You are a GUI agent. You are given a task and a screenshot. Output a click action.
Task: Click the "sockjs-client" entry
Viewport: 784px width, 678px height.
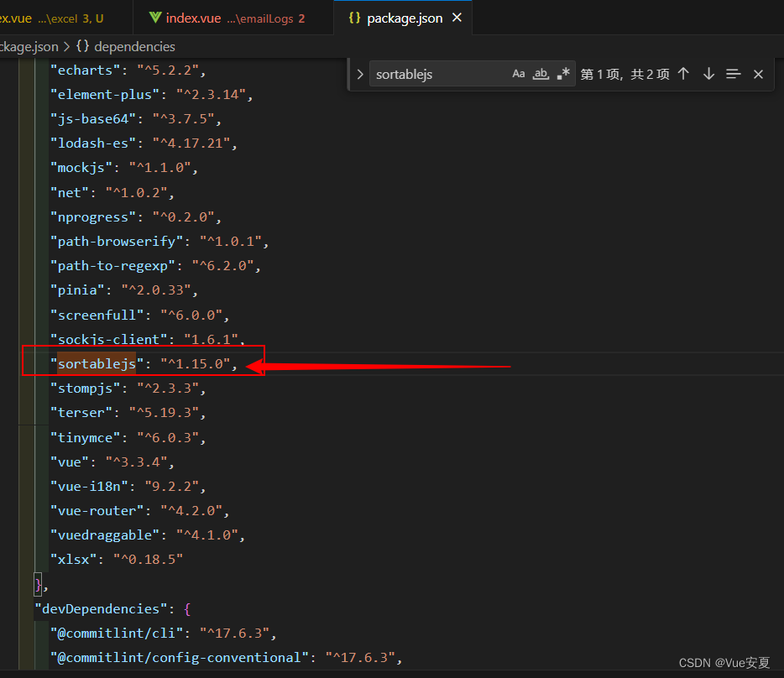click(x=148, y=339)
